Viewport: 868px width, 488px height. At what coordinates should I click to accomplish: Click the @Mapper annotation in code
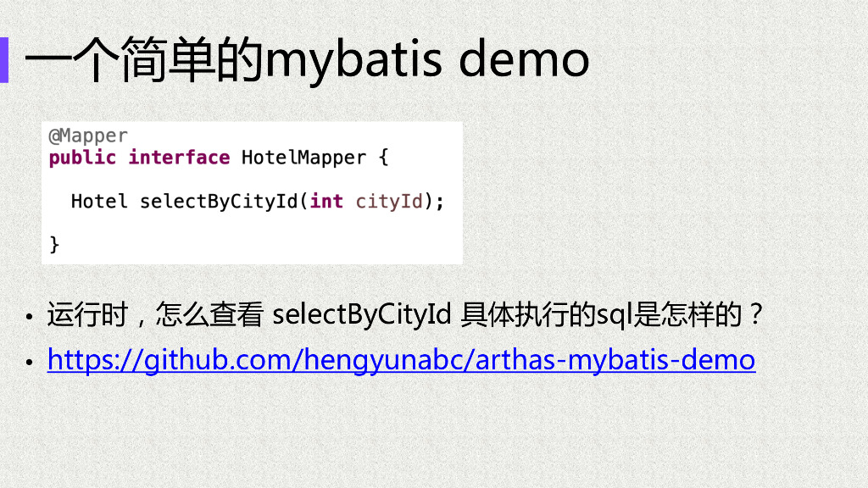point(88,136)
